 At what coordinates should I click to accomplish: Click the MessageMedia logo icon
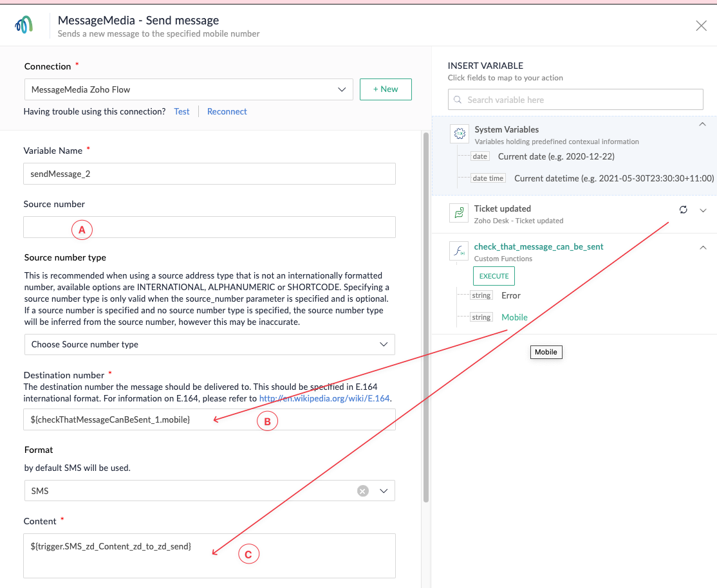pyautogui.click(x=24, y=24)
